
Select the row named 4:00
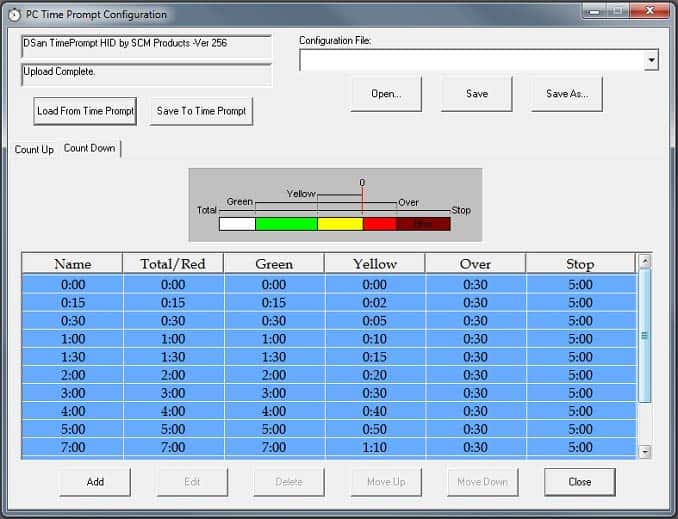329,411
